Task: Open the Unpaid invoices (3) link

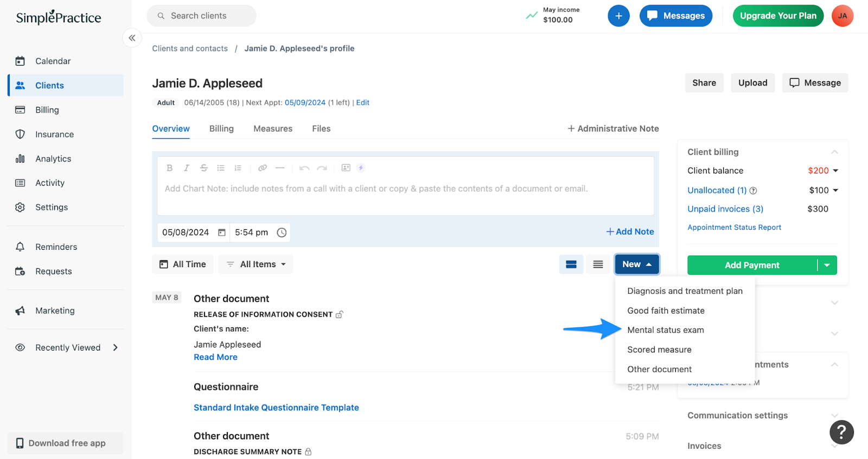Action: click(725, 209)
